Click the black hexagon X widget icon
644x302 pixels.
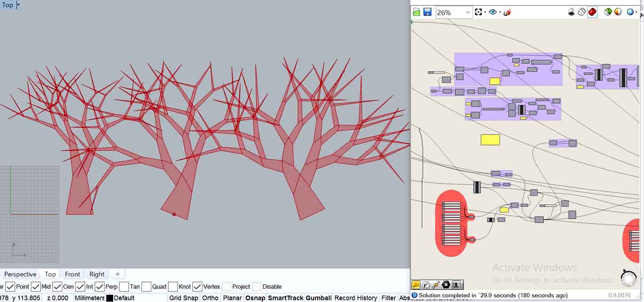446,285
